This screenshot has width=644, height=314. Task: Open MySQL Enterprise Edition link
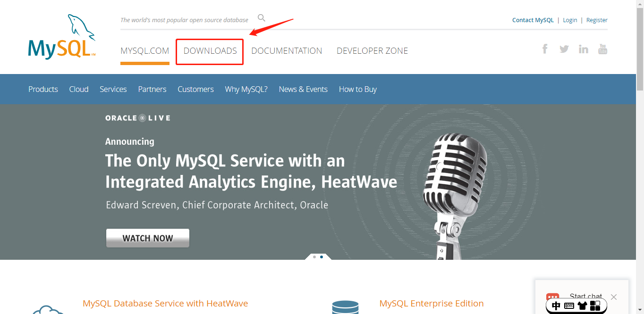432,303
